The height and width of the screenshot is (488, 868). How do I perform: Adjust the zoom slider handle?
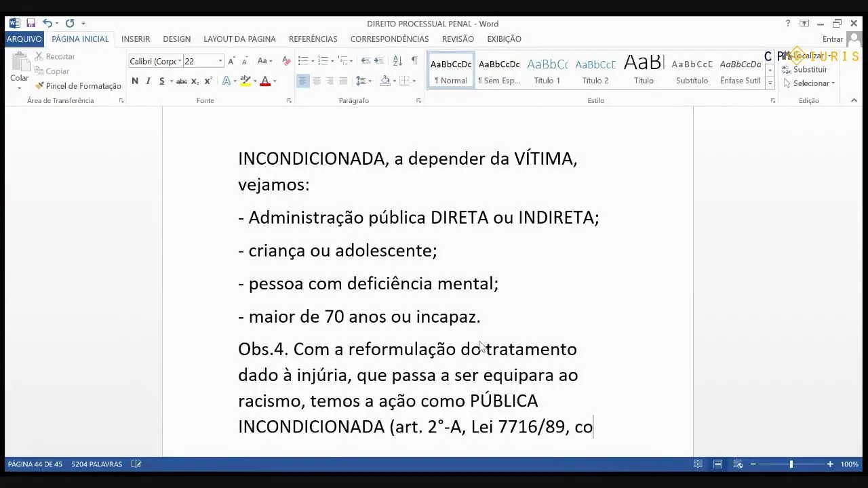click(791, 464)
